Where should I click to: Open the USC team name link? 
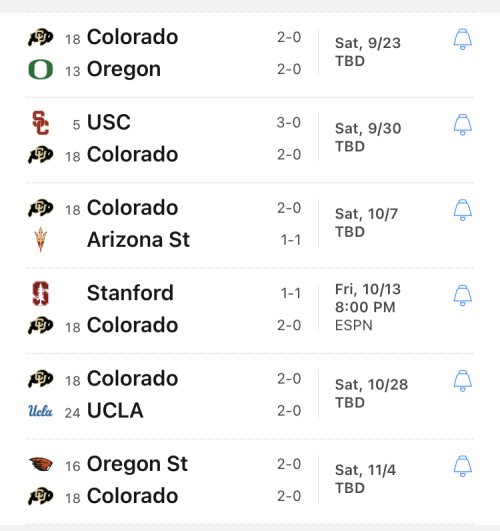click(109, 122)
